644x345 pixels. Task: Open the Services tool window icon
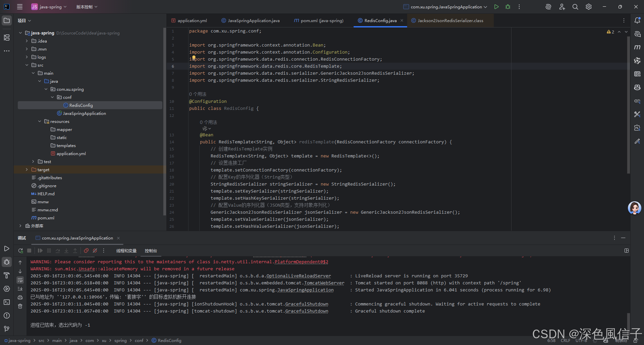(7, 289)
